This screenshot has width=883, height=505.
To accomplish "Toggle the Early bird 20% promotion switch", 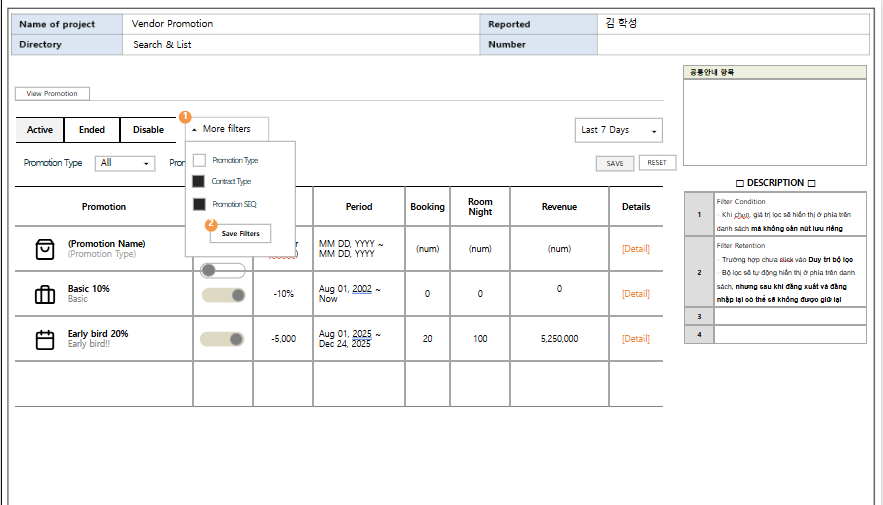I will [x=224, y=339].
